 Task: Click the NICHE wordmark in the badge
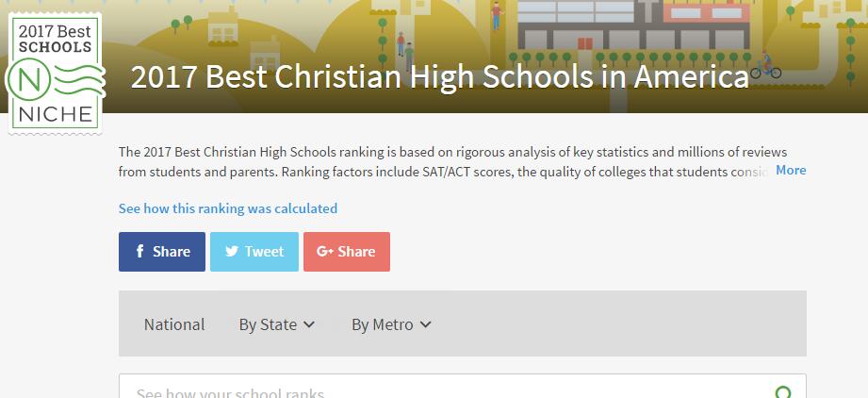[x=55, y=114]
